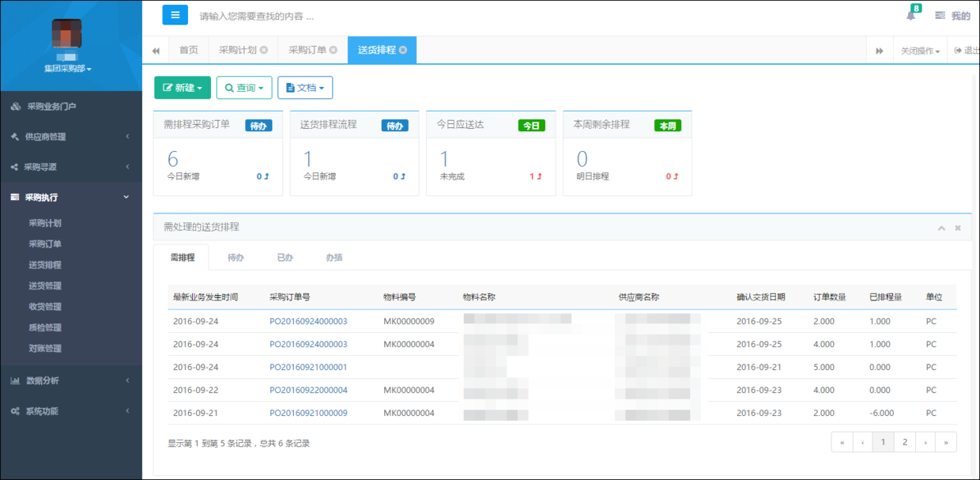The width and height of the screenshot is (980, 480).
Task: Expand the 供应商管理 sidebar menu
Action: tap(71, 137)
